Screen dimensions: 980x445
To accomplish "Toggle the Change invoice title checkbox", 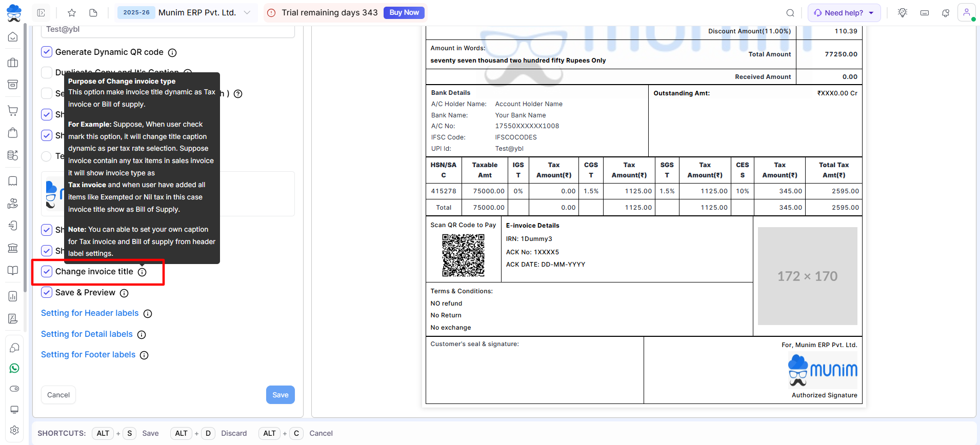I will tap(47, 272).
